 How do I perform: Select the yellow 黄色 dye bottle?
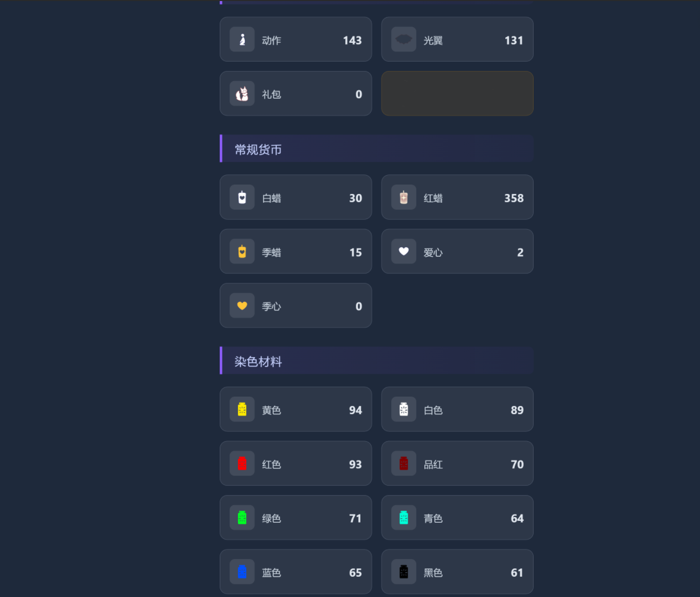242,409
